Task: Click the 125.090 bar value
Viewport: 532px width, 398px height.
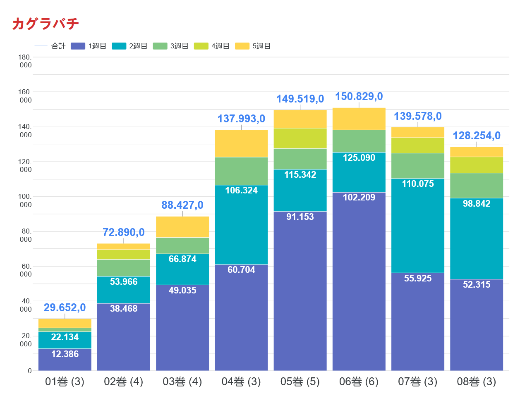Action: tap(359, 157)
